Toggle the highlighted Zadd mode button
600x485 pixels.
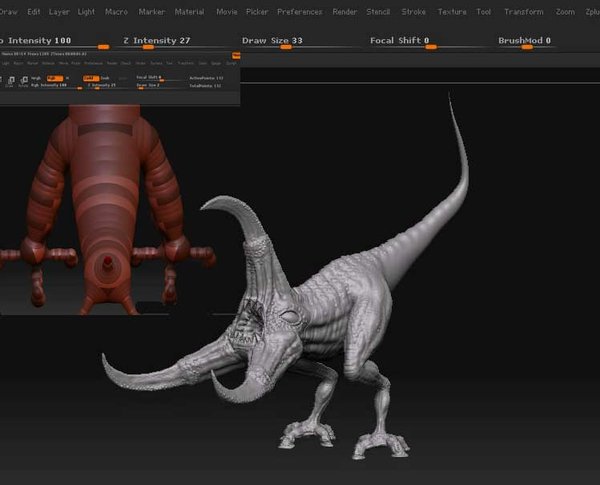[91, 78]
